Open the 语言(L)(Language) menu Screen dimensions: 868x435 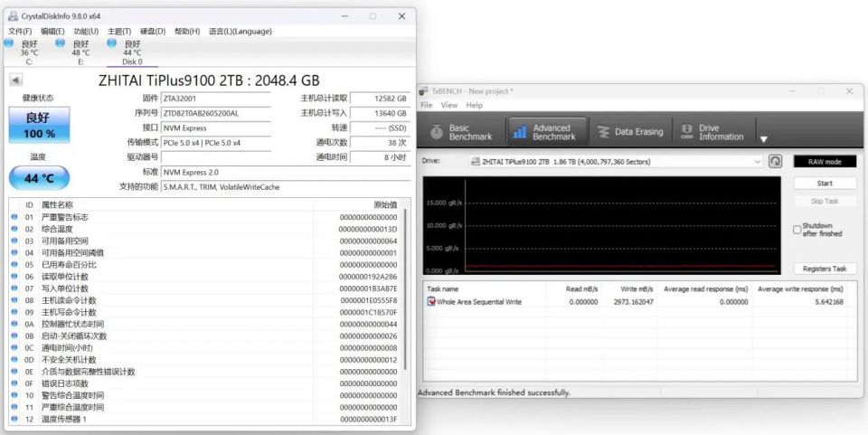coord(241,32)
